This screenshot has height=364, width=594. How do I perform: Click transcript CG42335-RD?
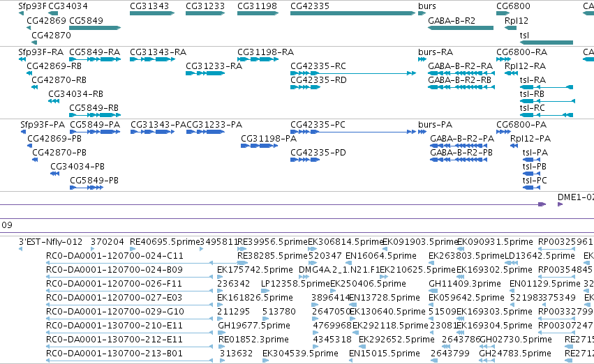(x=305, y=87)
